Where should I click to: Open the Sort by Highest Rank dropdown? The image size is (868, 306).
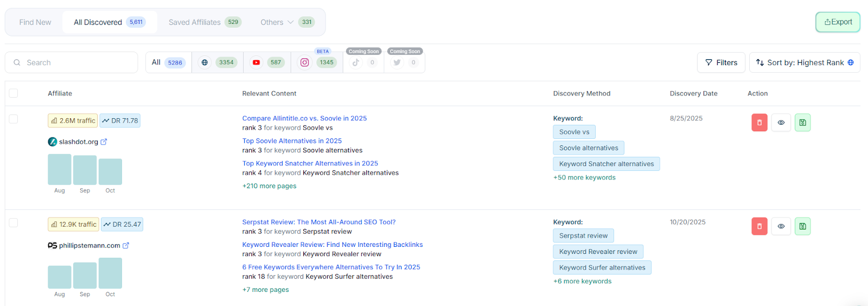[x=805, y=62]
